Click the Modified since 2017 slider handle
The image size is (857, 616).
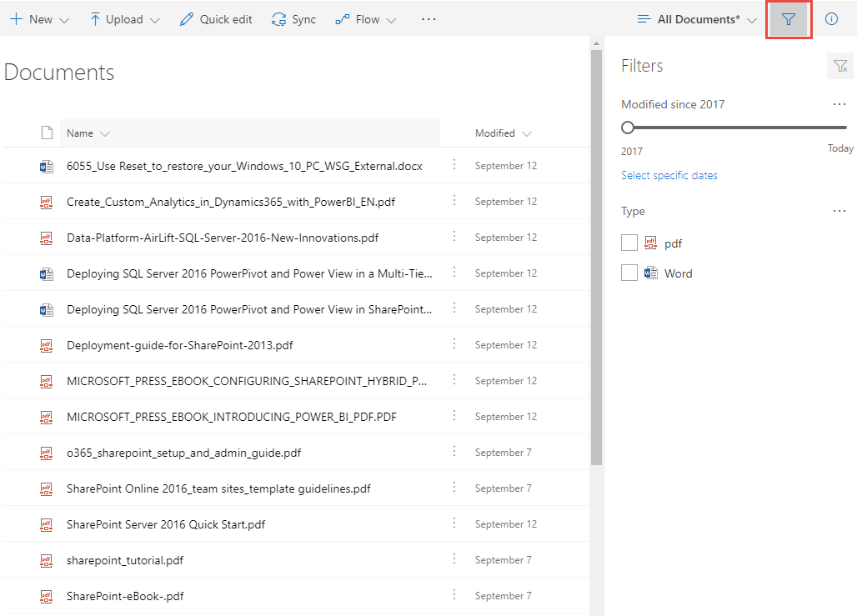coord(628,128)
